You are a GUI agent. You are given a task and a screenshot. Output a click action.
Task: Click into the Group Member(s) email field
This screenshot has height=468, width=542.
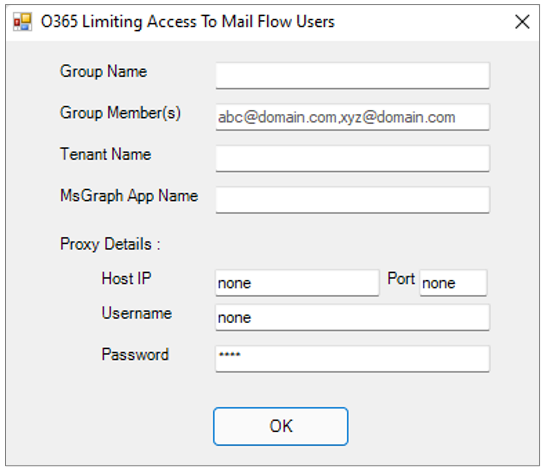[352, 117]
